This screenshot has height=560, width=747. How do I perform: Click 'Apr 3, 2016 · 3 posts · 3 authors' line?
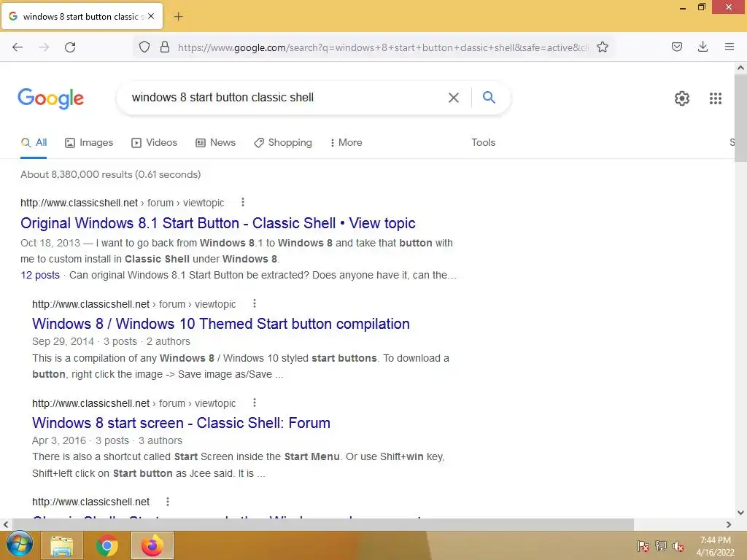click(107, 440)
